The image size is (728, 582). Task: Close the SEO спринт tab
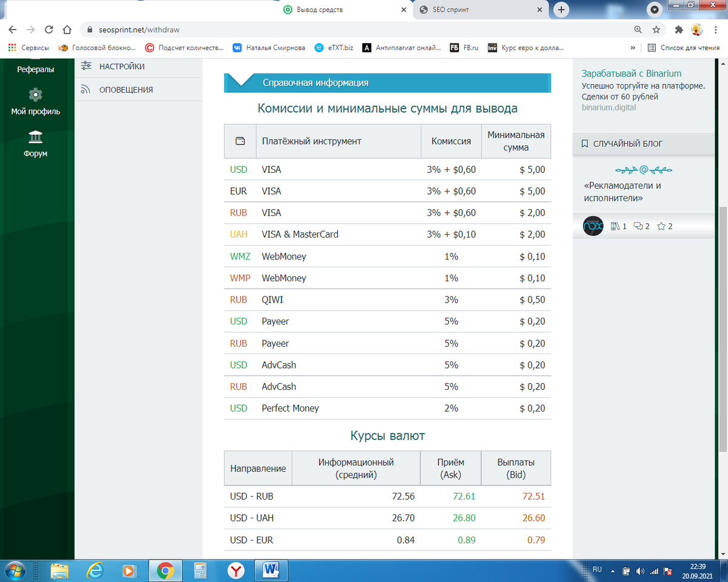click(540, 10)
